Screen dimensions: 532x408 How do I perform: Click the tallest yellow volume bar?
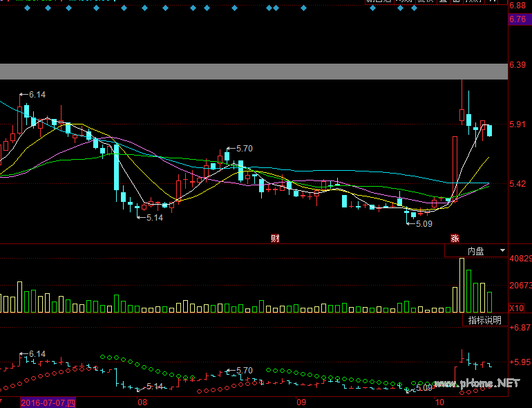[x=462, y=286]
